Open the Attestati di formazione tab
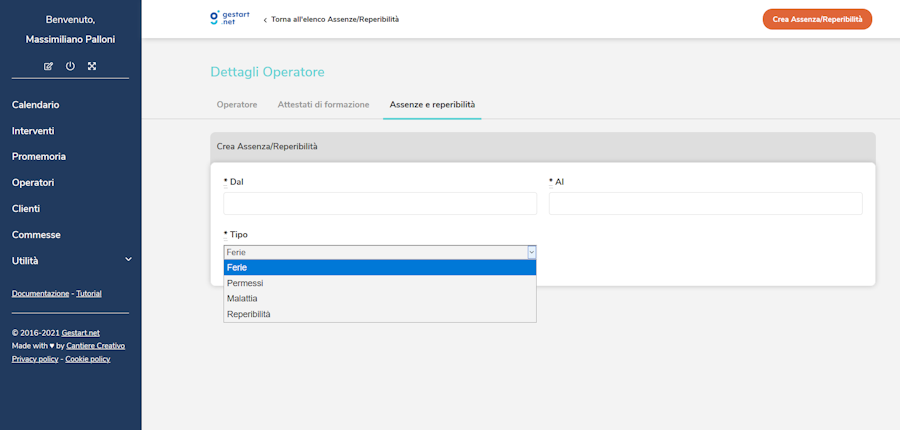The height and width of the screenshot is (430, 900). [323, 104]
